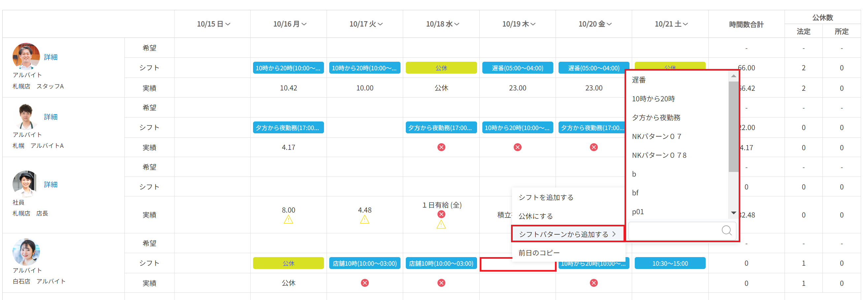Click yellow warning icon under 8.00 on 10/16

[288, 220]
